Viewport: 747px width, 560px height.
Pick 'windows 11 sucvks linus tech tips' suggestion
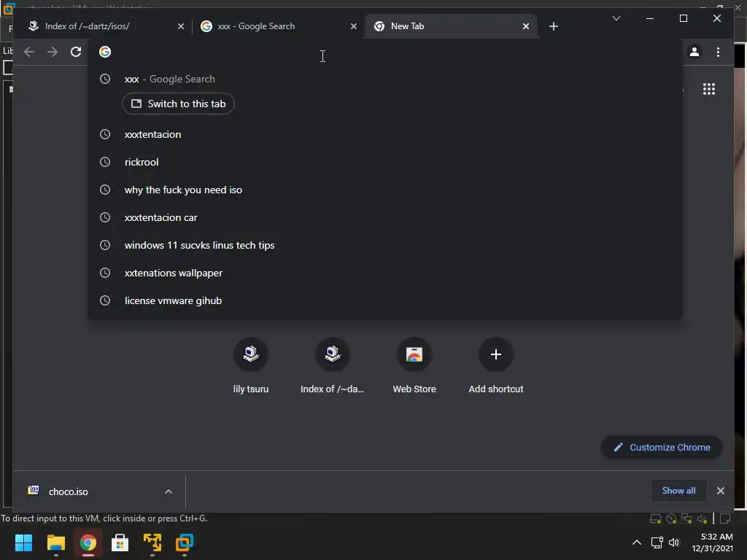385,245
